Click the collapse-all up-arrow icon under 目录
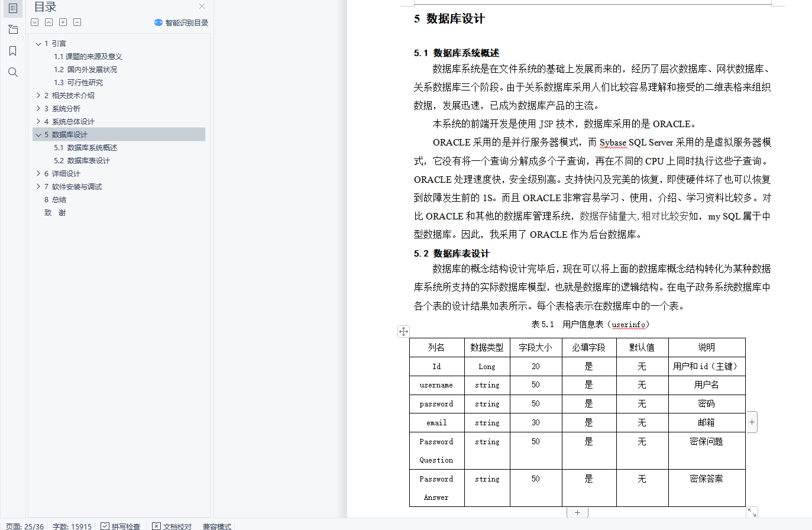The image size is (812, 530). point(49,22)
